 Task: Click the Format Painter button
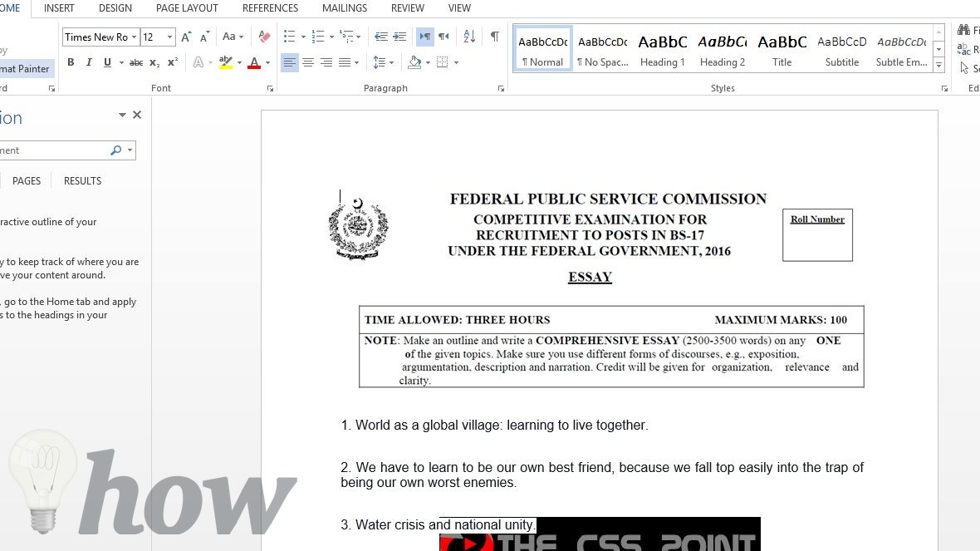pos(25,69)
